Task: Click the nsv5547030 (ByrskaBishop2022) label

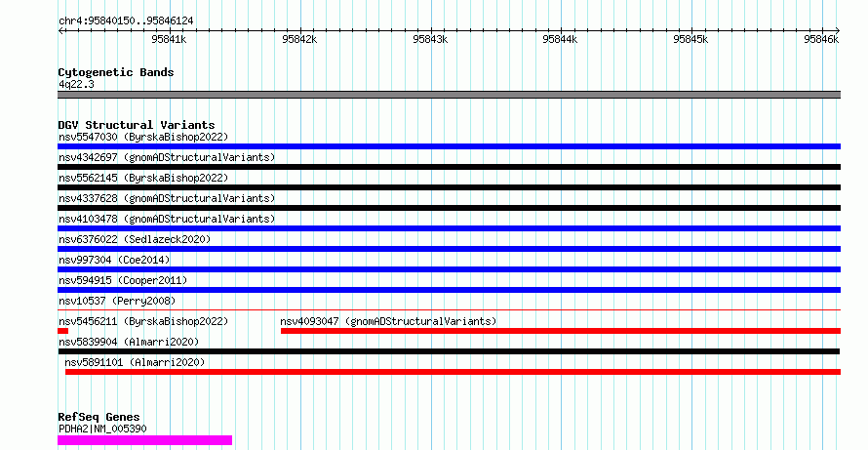Action: click(143, 137)
